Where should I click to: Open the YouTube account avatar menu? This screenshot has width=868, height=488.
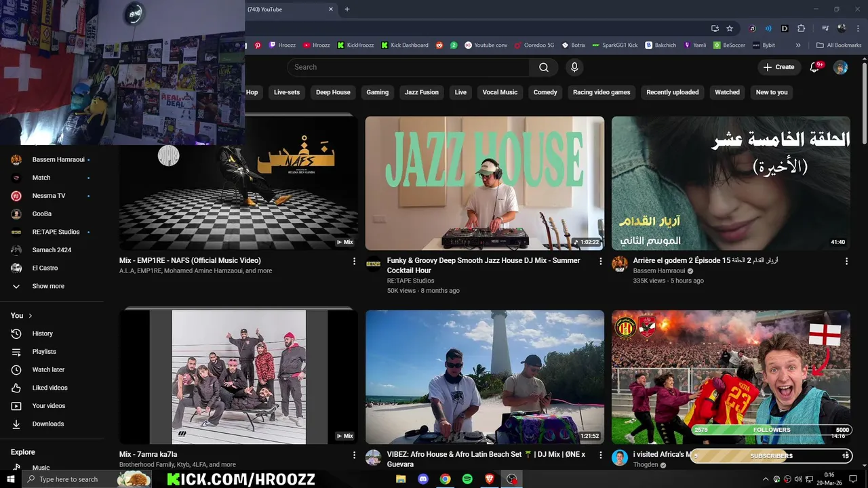[840, 67]
